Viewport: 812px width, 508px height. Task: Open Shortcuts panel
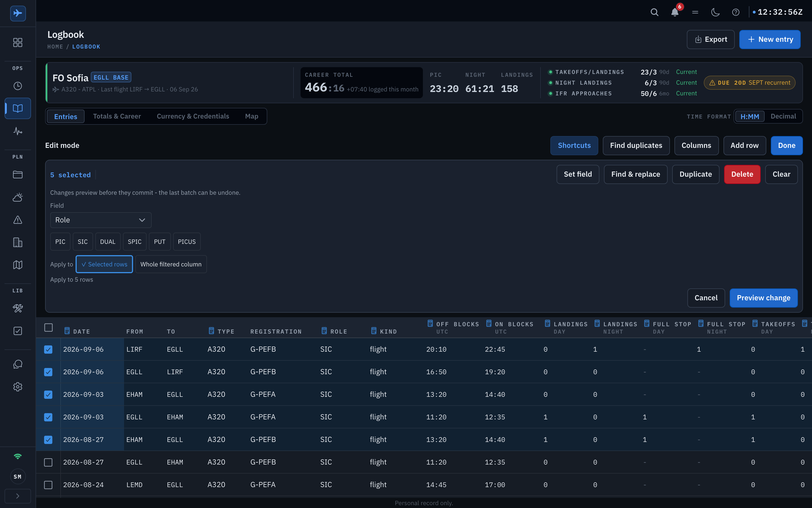pos(574,145)
